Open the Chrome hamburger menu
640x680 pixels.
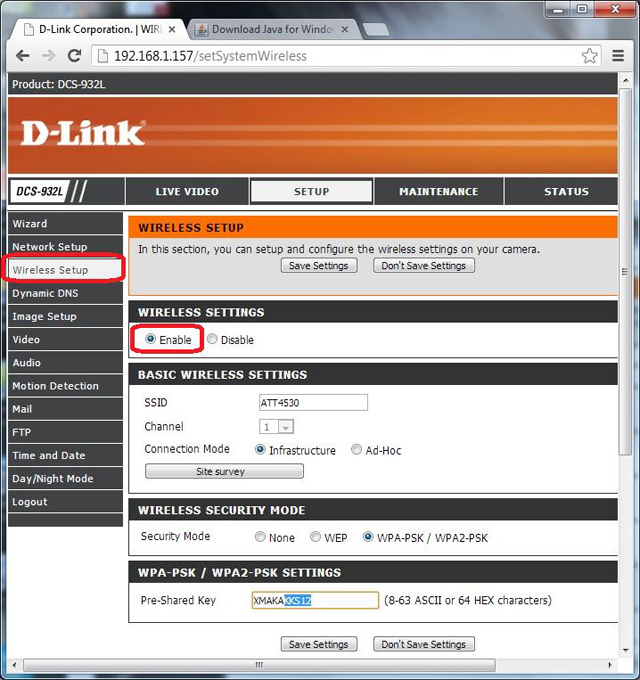(x=618, y=56)
